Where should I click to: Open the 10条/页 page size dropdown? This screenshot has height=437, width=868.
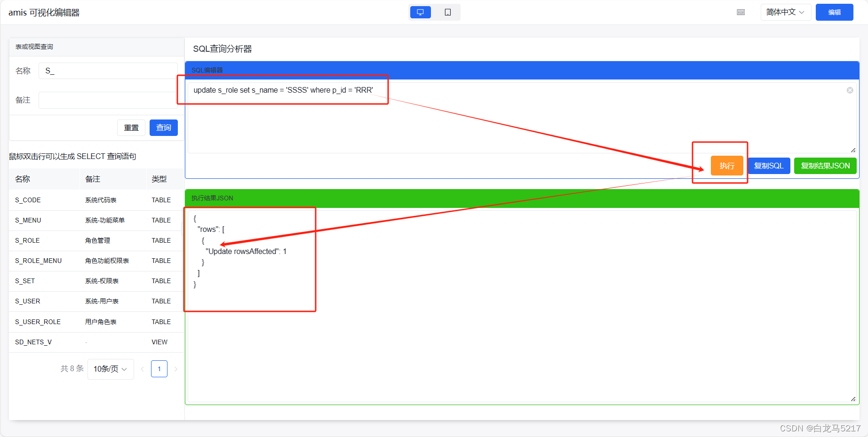tap(111, 369)
